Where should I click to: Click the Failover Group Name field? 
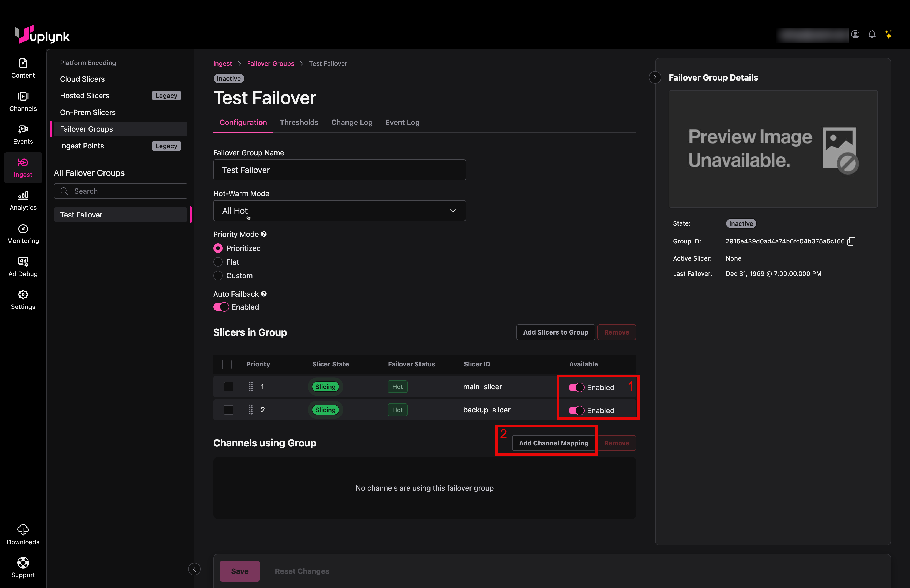pyautogui.click(x=339, y=170)
